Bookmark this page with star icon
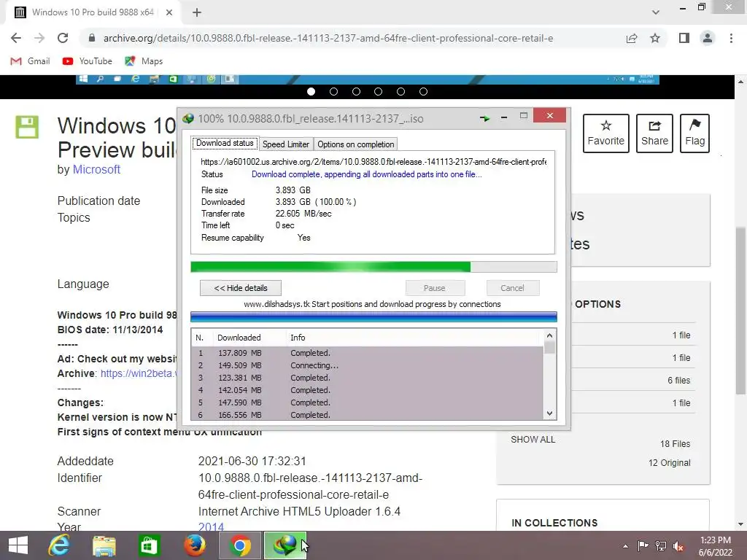Image resolution: width=747 pixels, height=560 pixels. pyautogui.click(x=655, y=38)
